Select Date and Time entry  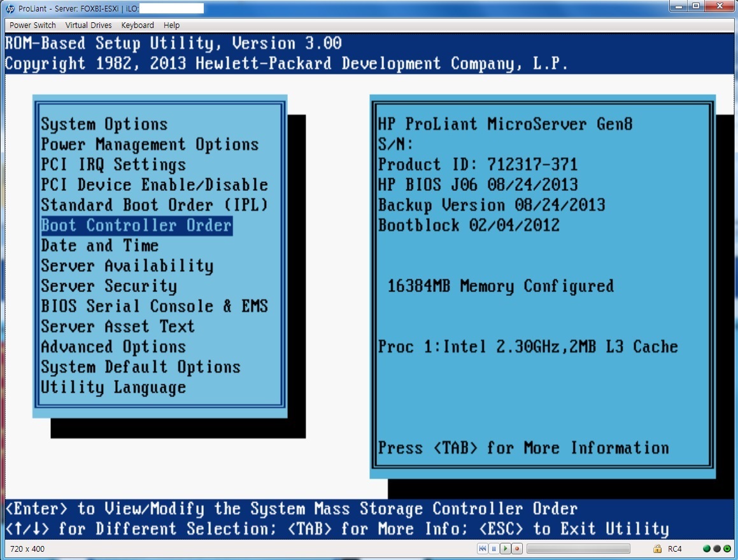pos(99,246)
